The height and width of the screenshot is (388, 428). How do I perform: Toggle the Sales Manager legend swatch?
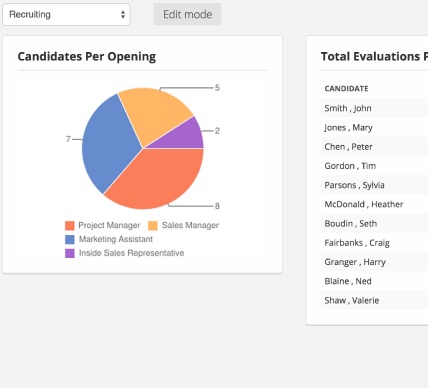153,226
